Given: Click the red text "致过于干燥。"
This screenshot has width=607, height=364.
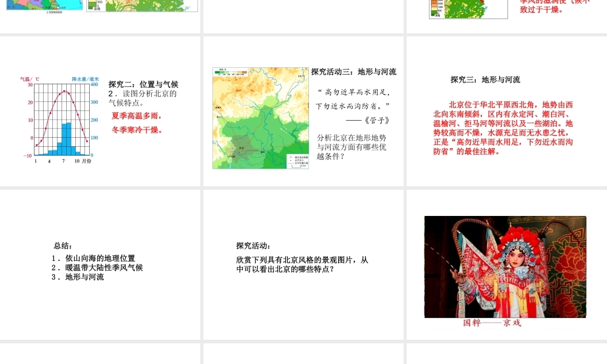Looking at the screenshot, I should (541, 10).
